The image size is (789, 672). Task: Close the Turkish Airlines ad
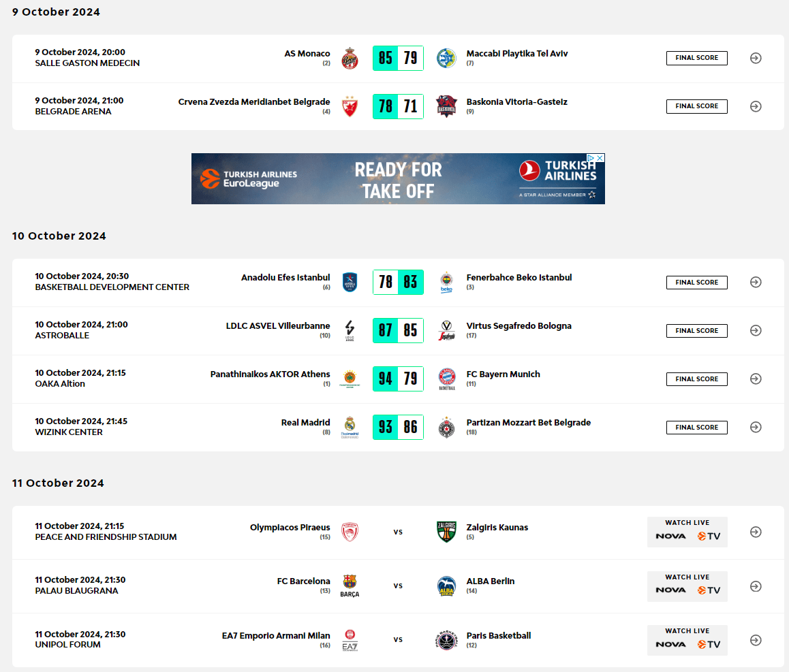coord(600,158)
